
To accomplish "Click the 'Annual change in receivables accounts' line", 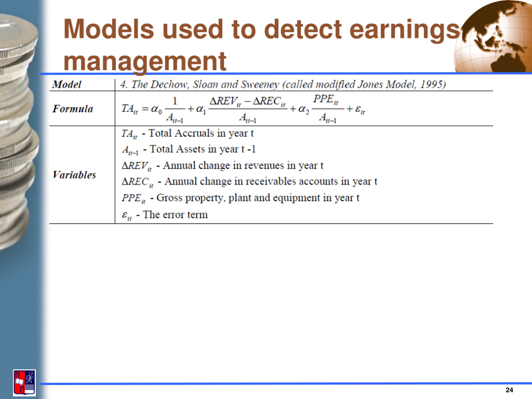I will [x=271, y=181].
